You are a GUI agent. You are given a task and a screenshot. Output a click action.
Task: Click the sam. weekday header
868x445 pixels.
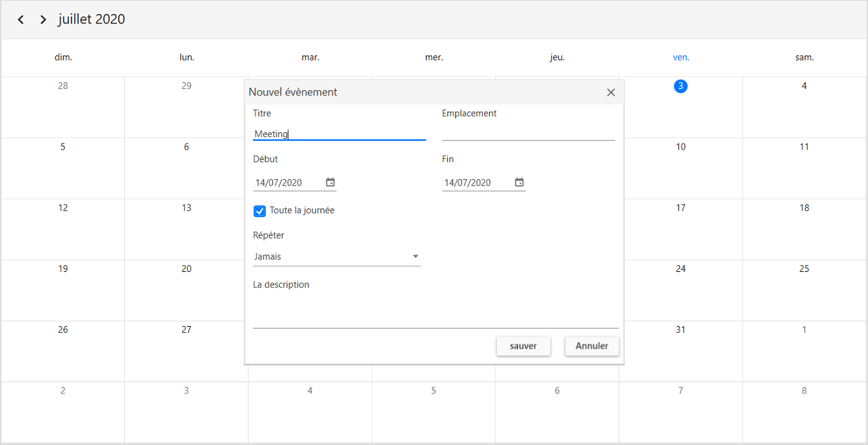(x=805, y=57)
